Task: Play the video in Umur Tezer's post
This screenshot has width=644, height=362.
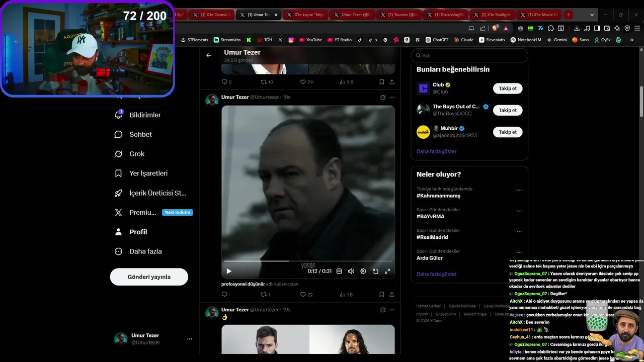Action: coord(229,271)
